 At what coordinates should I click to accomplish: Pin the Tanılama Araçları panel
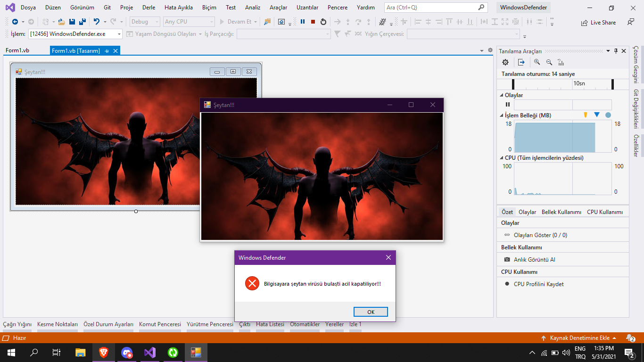pos(616,51)
